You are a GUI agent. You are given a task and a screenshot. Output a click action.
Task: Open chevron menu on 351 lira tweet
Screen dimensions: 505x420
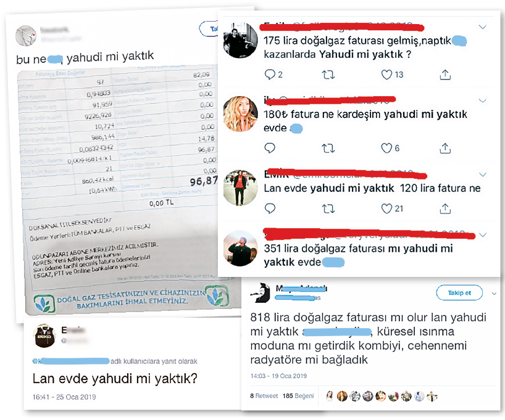482,234
